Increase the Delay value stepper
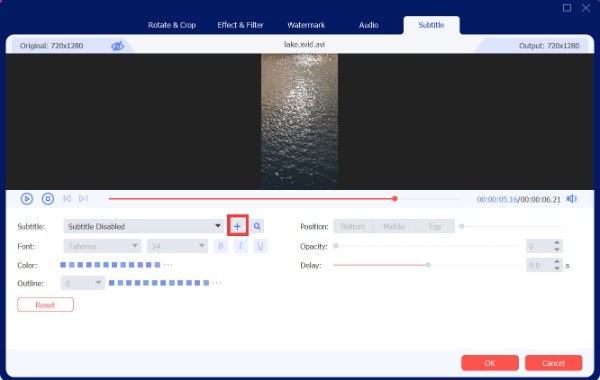 (x=557, y=262)
